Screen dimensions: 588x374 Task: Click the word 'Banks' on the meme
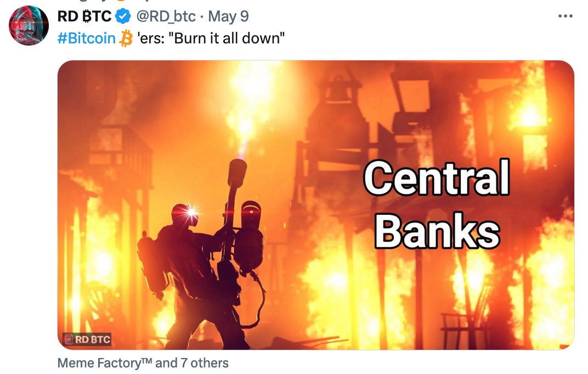(437, 230)
